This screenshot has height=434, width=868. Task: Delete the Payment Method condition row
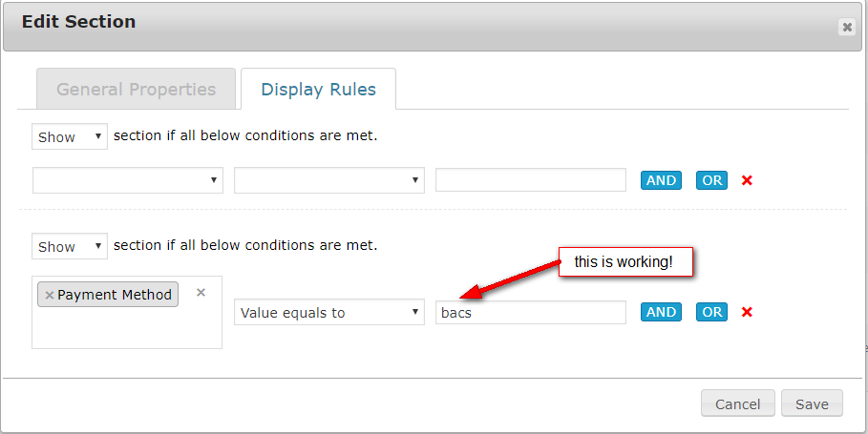[747, 312]
